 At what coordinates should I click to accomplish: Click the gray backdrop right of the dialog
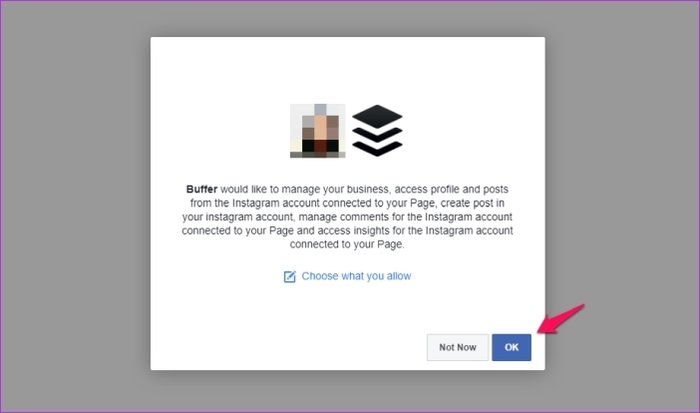621,206
